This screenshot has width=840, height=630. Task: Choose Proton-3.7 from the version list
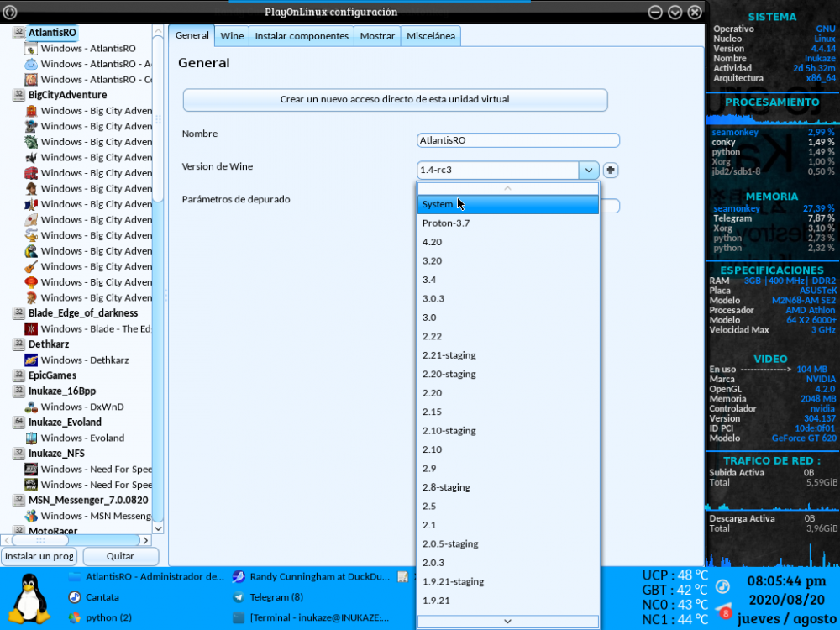pyautogui.click(x=446, y=223)
